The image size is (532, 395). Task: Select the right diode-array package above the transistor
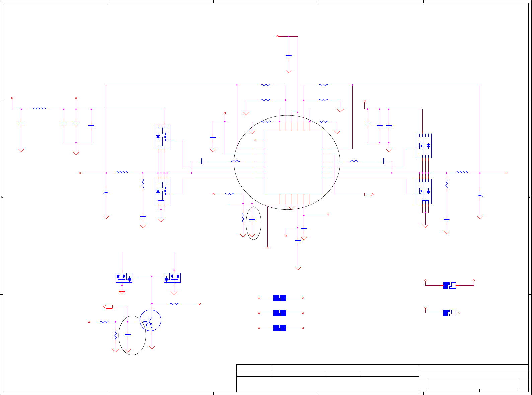click(172, 278)
